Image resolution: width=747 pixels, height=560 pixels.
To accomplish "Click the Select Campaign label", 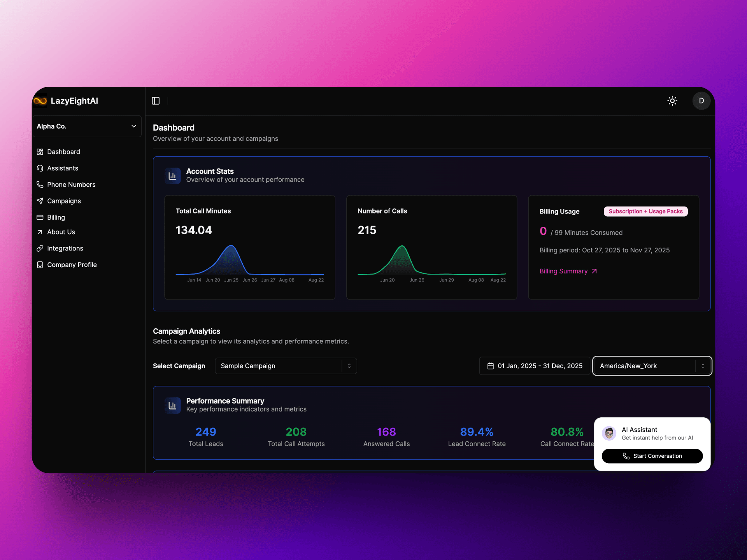I will pos(179,366).
